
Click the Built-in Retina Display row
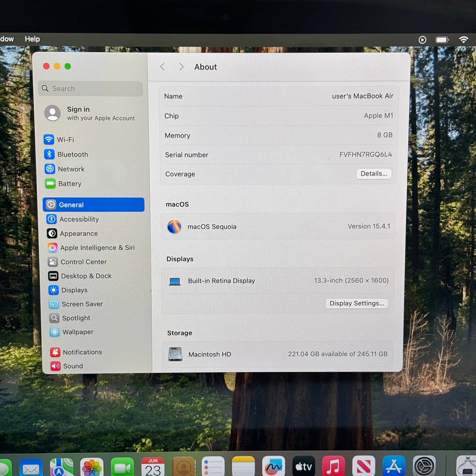278,281
